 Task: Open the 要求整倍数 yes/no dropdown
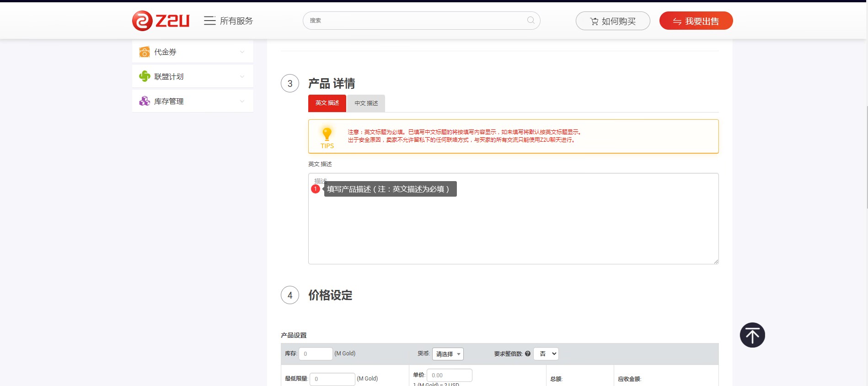coord(546,354)
